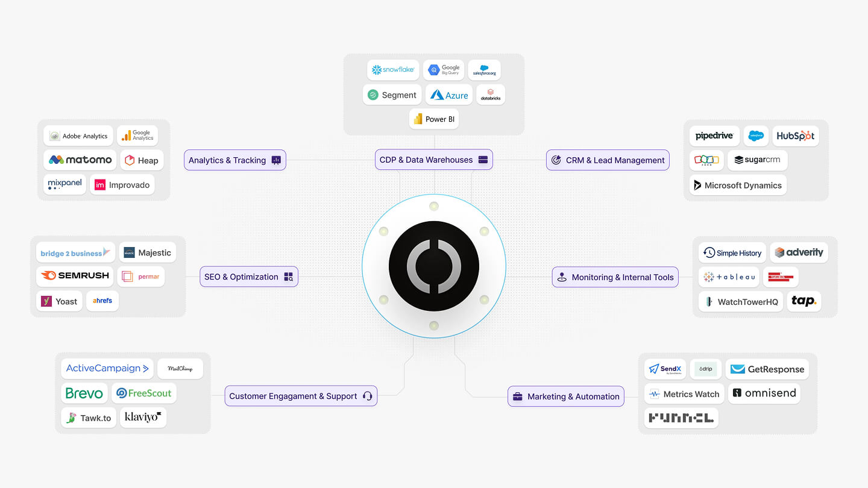The image size is (868, 488).
Task: Click the Marketing & Automation label
Action: coord(565,396)
